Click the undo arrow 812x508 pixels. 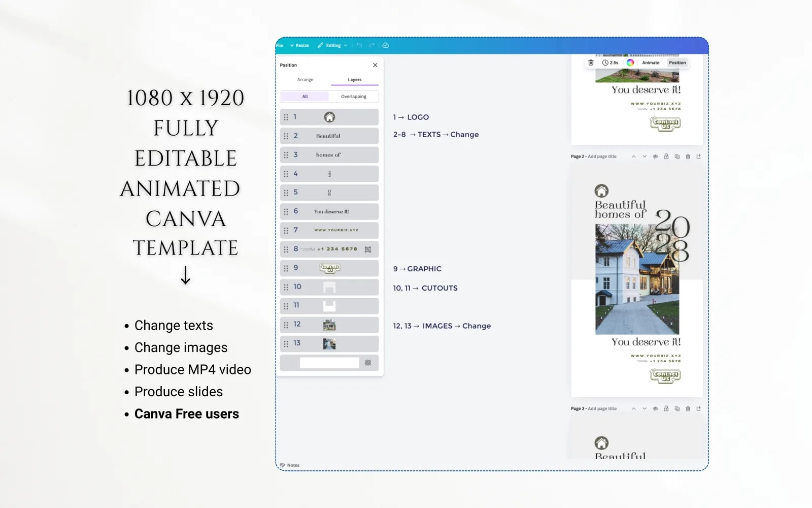[x=359, y=45]
